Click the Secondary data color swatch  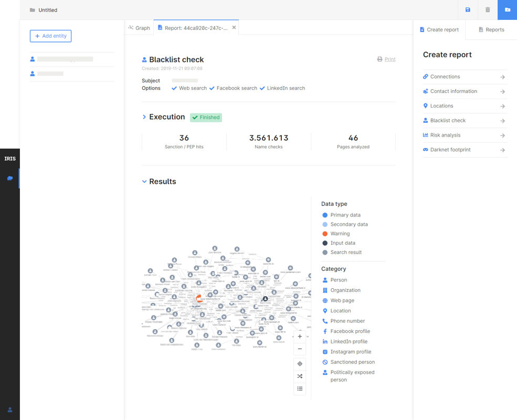325,225
